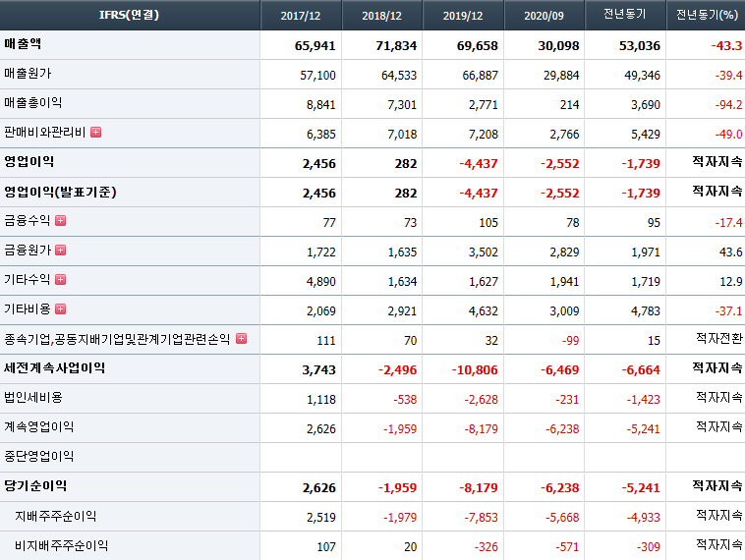
Task: Click the 2020/09 column header
Action: tap(544, 15)
